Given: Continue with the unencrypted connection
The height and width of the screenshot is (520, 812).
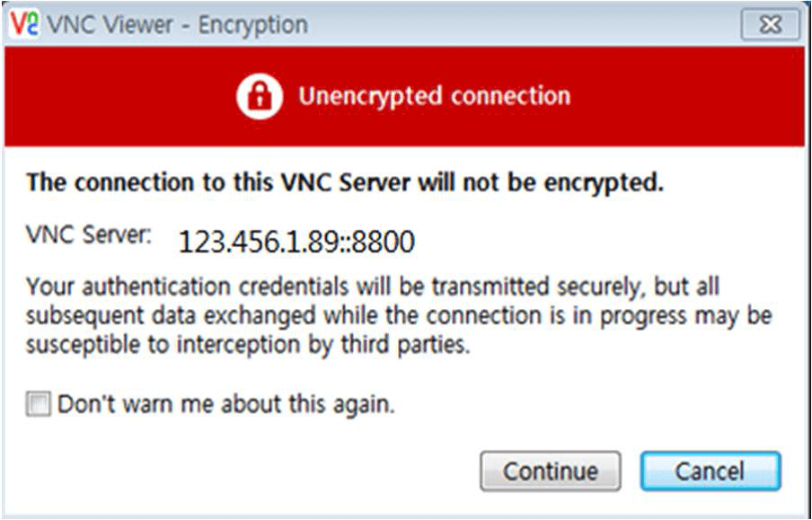Looking at the screenshot, I should tap(551, 472).
